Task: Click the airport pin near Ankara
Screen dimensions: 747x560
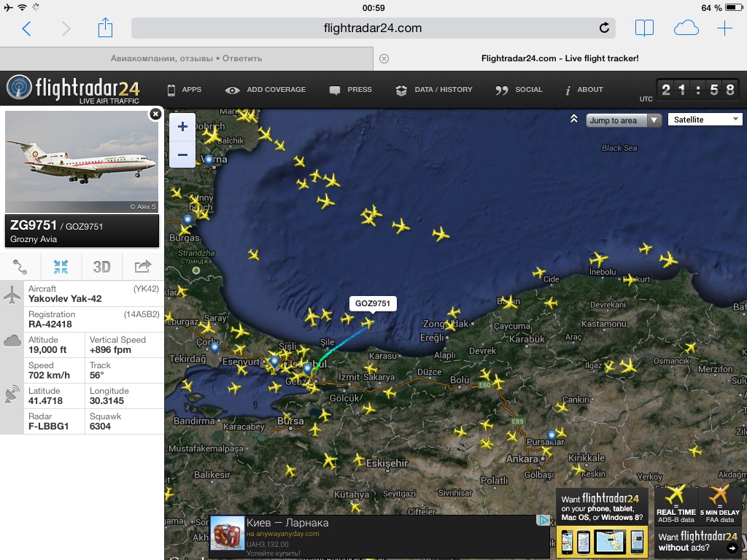Action: [551, 435]
